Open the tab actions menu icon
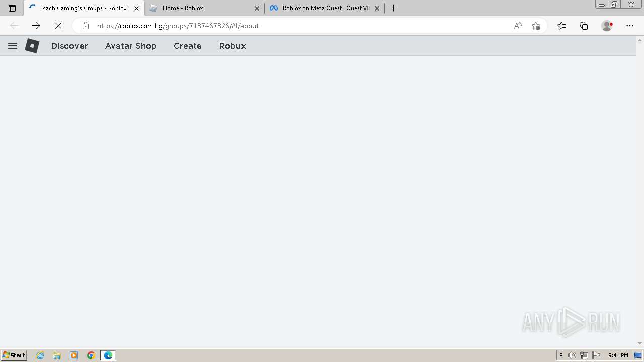The image size is (644, 362). click(12, 8)
